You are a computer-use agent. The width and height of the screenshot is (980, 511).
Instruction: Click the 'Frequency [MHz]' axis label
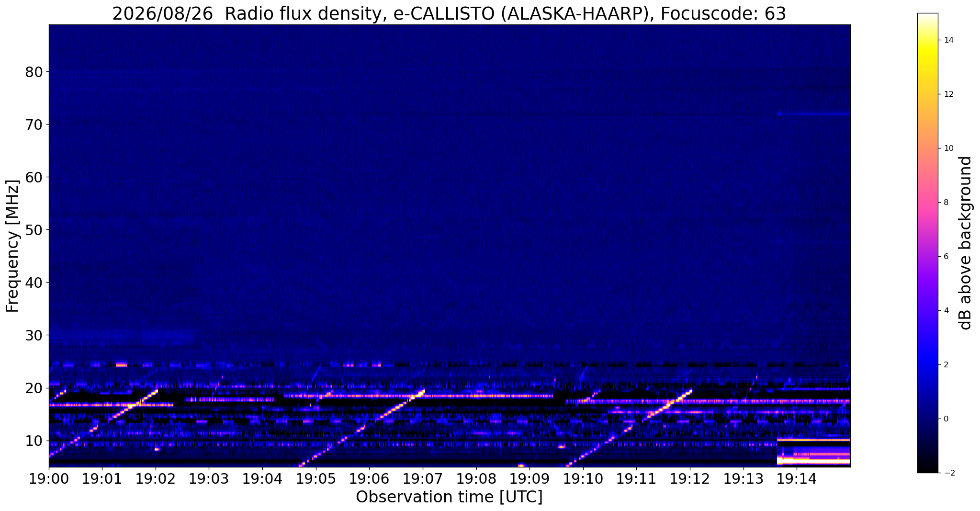click(12, 246)
